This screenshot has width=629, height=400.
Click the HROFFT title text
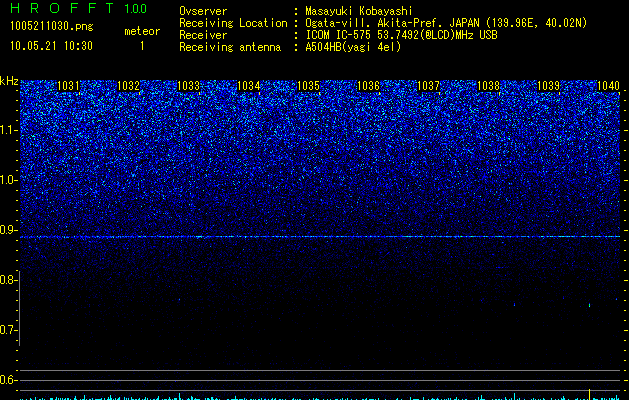(62, 8)
